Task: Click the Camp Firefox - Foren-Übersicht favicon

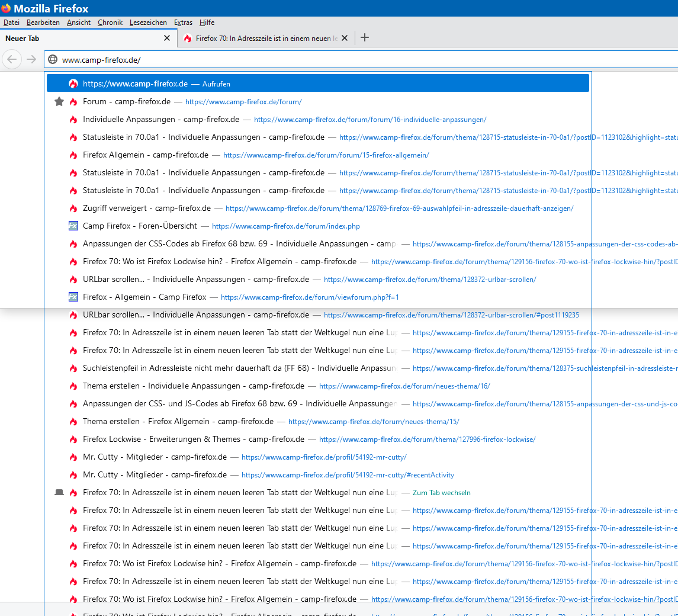Action: point(73,226)
